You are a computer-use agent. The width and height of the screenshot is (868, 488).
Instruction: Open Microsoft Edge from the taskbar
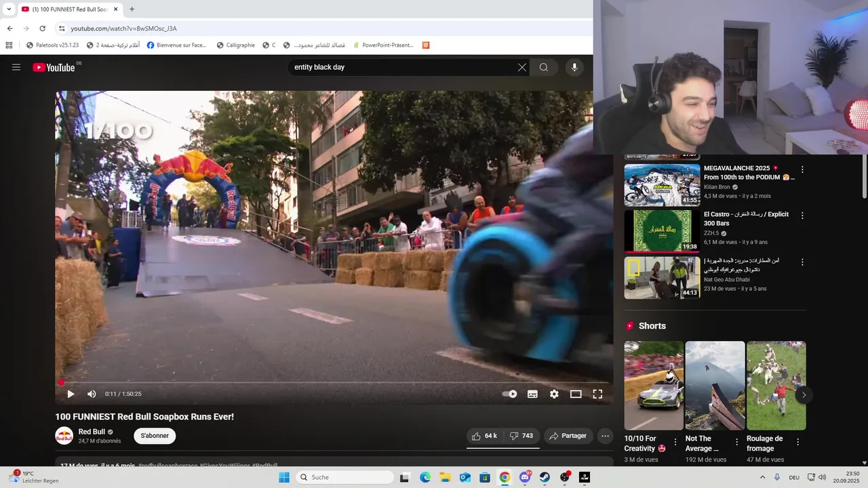tap(425, 477)
